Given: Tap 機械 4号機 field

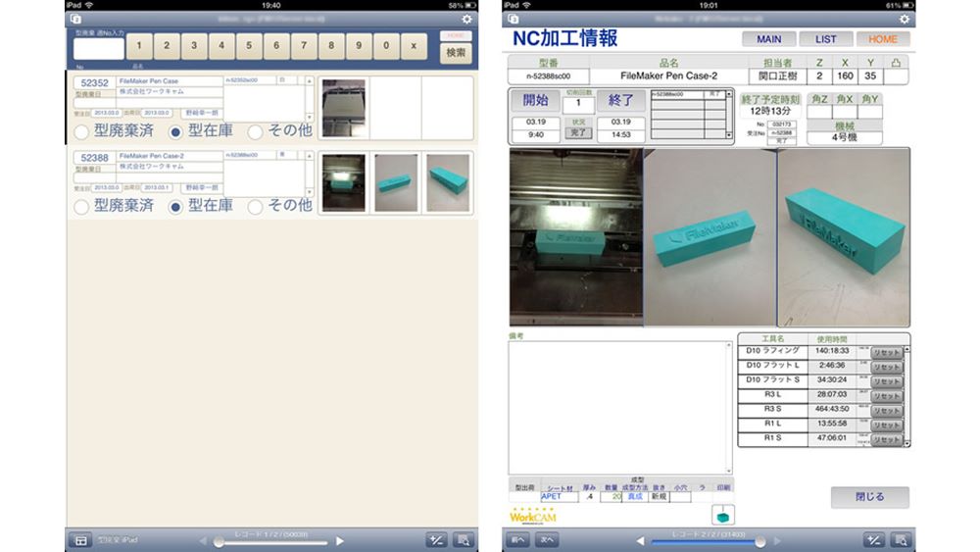Looking at the screenshot, I should click(x=845, y=137).
